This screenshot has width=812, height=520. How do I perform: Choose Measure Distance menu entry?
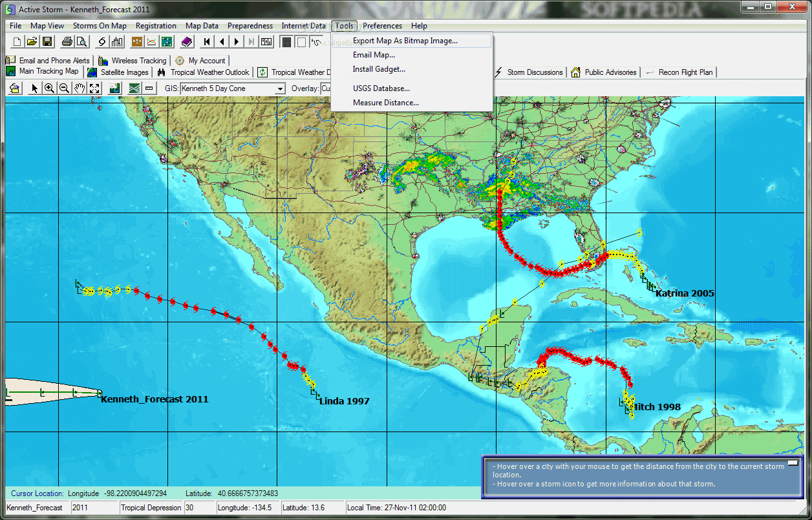click(411, 103)
